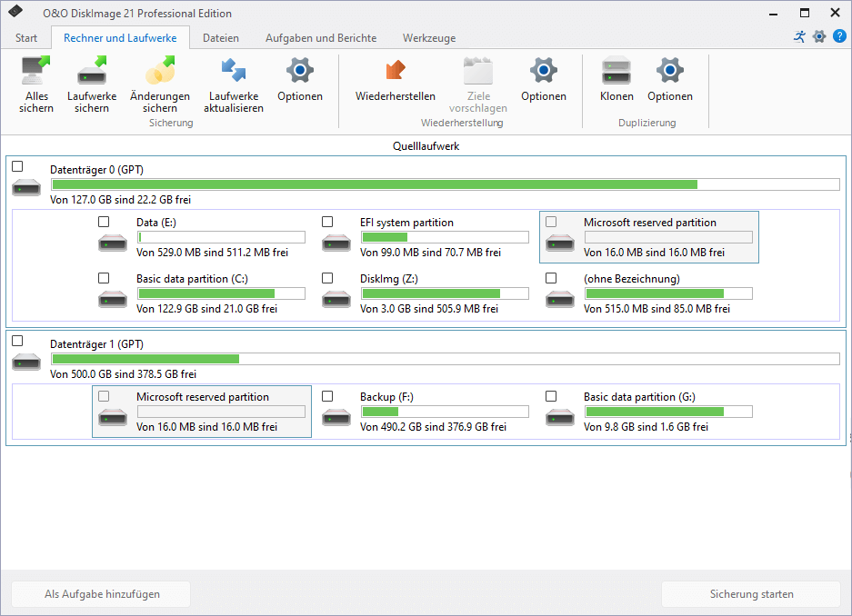Open Optionen in the Wiederherstellung group

point(544,71)
